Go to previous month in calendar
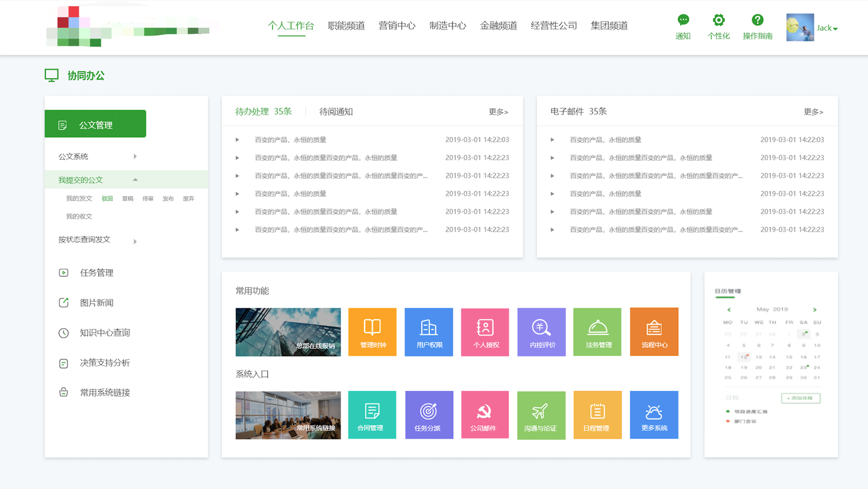The image size is (868, 489). 729,310
